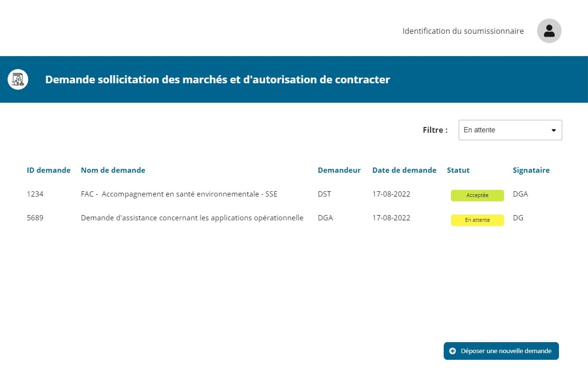Screen dimensions: 588x385
Task: Open the user profile avatar icon
Action: click(x=549, y=31)
